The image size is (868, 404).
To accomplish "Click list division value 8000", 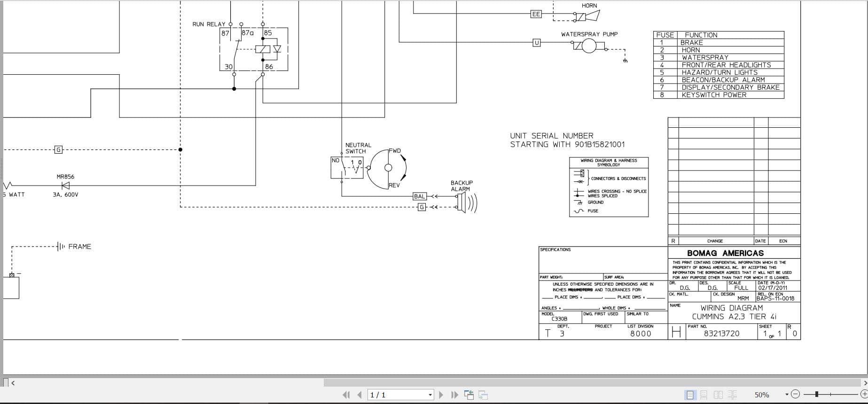I will pos(641,334).
